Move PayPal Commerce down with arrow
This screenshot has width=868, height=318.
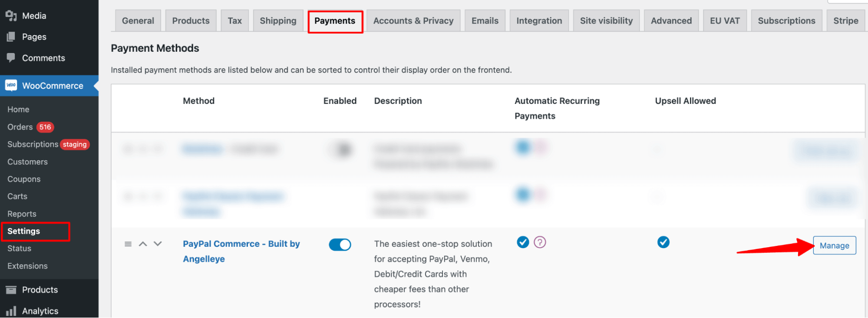tap(158, 244)
